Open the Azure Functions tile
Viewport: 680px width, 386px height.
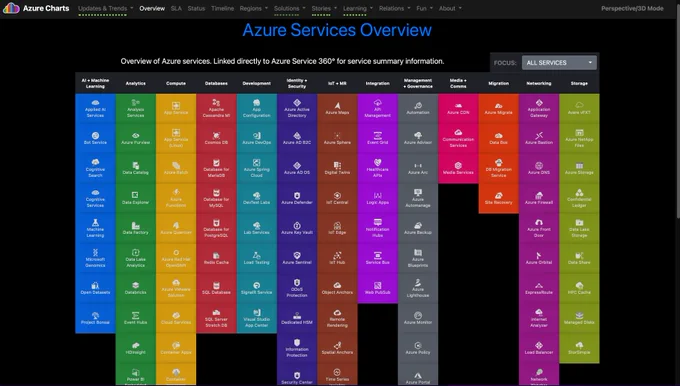[x=176, y=198]
